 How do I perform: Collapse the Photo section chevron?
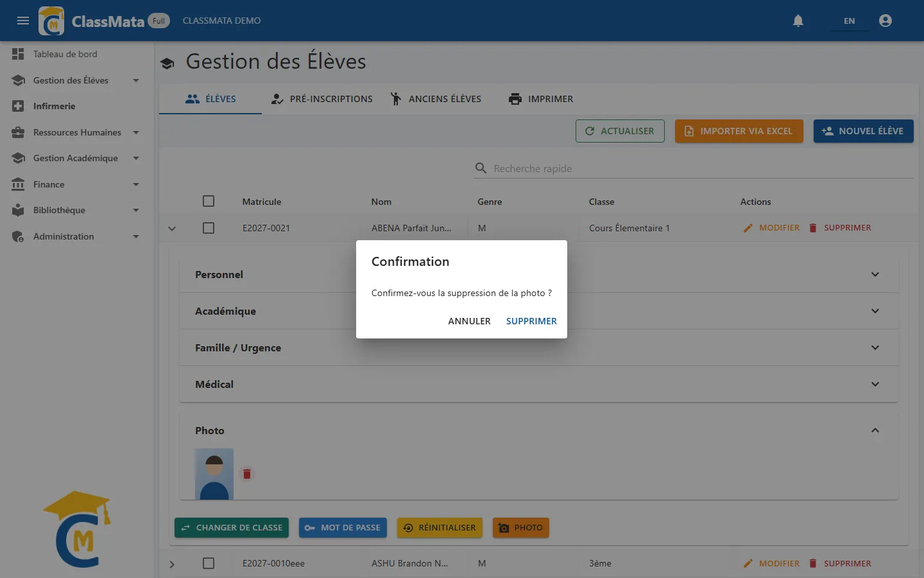click(x=875, y=430)
